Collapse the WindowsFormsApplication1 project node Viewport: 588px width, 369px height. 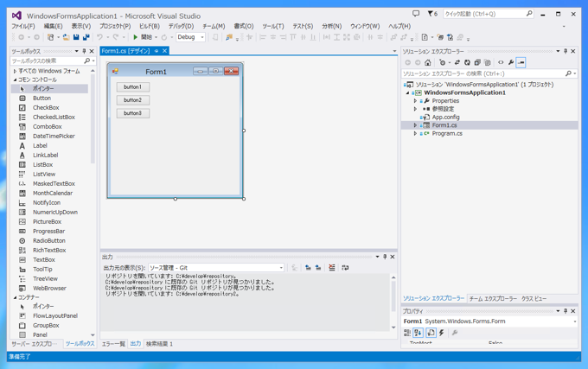[407, 93]
